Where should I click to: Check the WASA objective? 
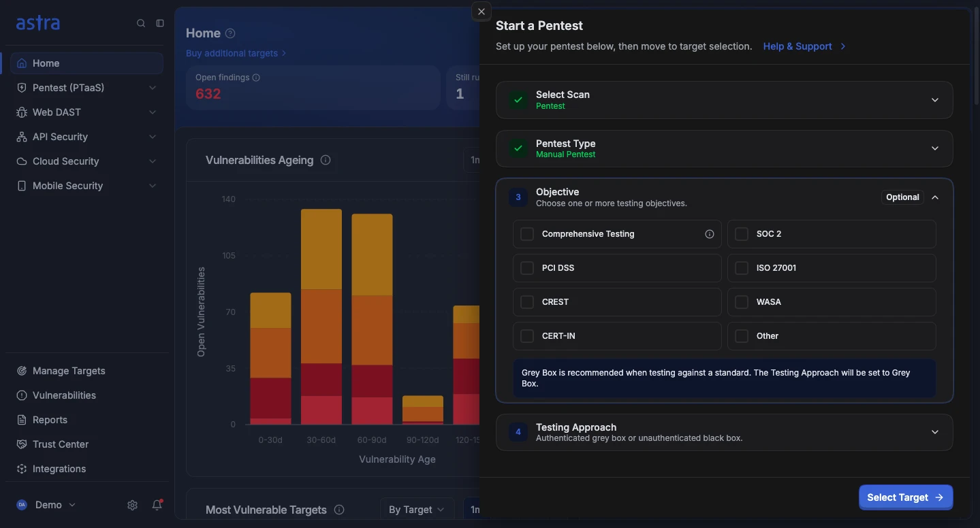coord(742,302)
